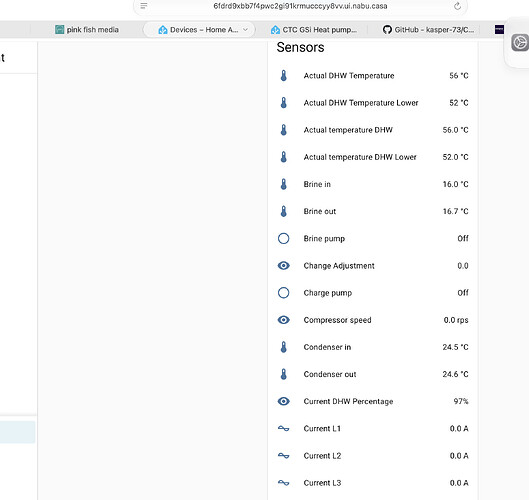Click the Charge pump Off state
Viewport: 529px width, 500px height.
point(463,293)
